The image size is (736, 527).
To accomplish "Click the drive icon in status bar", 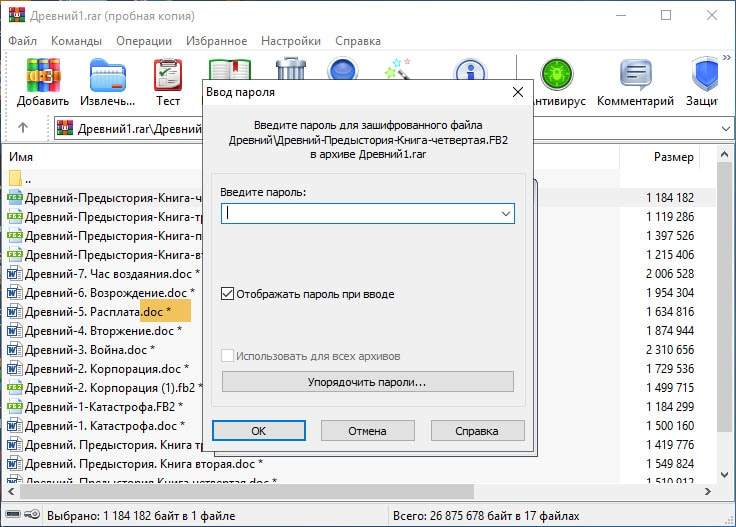I will 13,514.
